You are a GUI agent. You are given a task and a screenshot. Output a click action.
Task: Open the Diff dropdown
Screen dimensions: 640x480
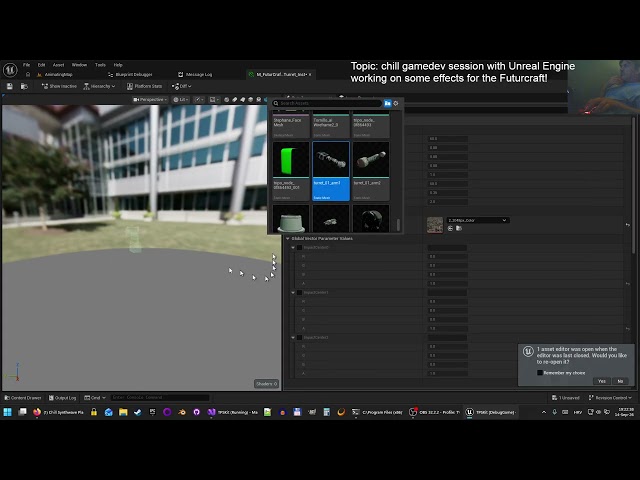(182, 86)
